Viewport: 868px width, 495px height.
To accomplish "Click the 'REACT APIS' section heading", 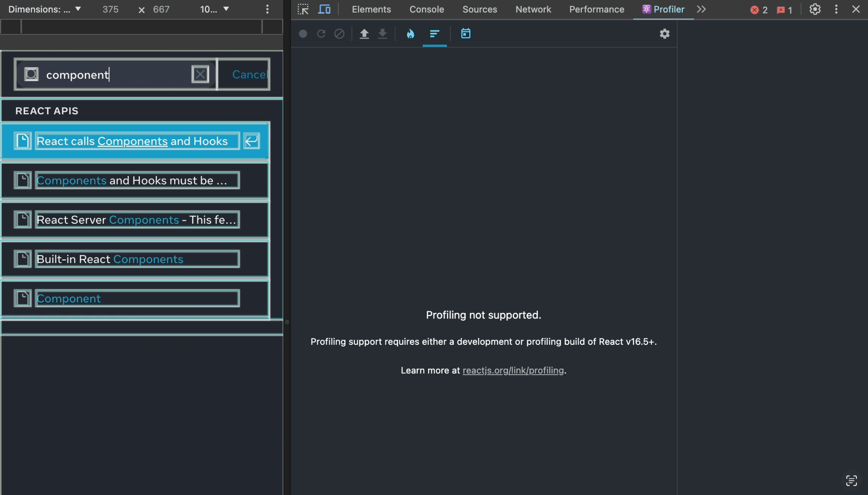I will 47,111.
